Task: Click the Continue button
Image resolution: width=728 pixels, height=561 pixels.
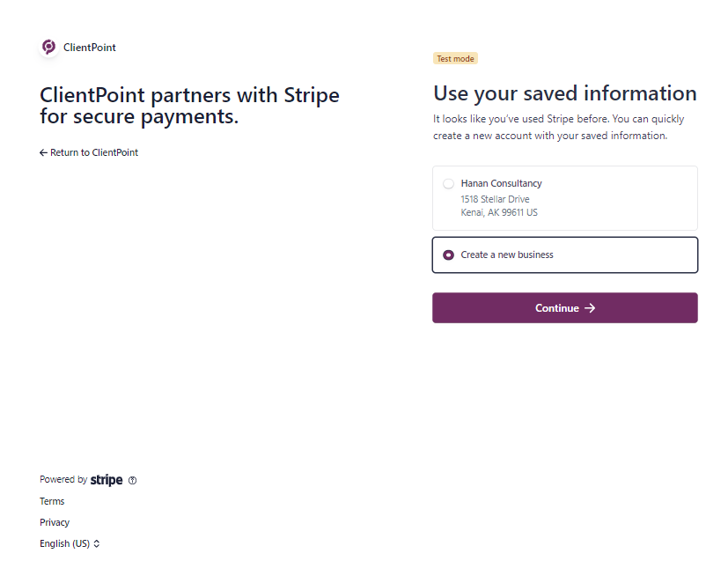Action: coord(564,308)
